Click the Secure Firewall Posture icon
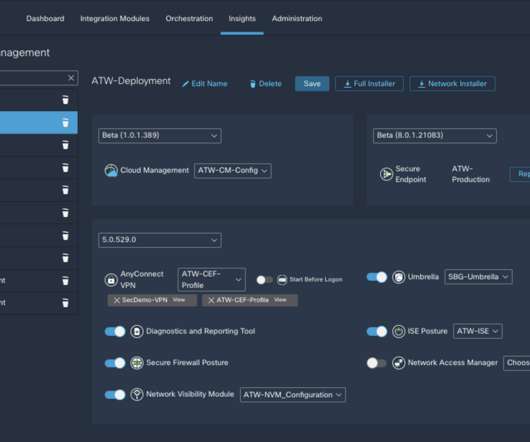The height and width of the screenshot is (442, 530). 137,363
